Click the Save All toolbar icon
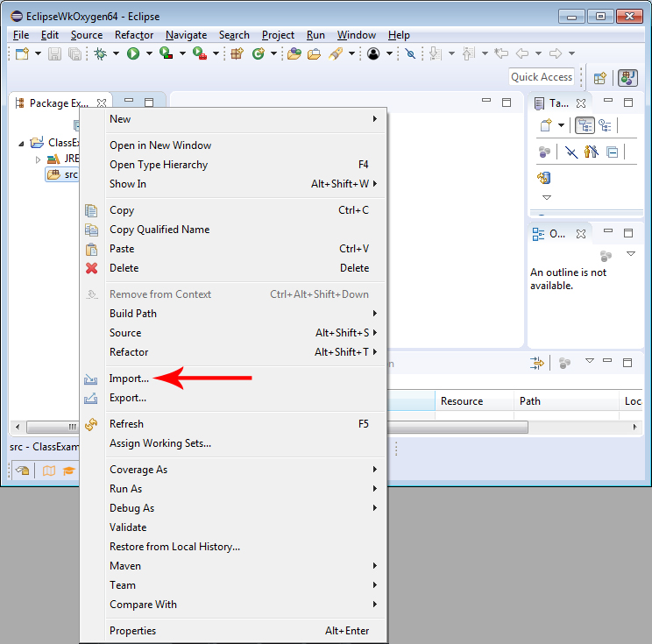 pos(74,53)
